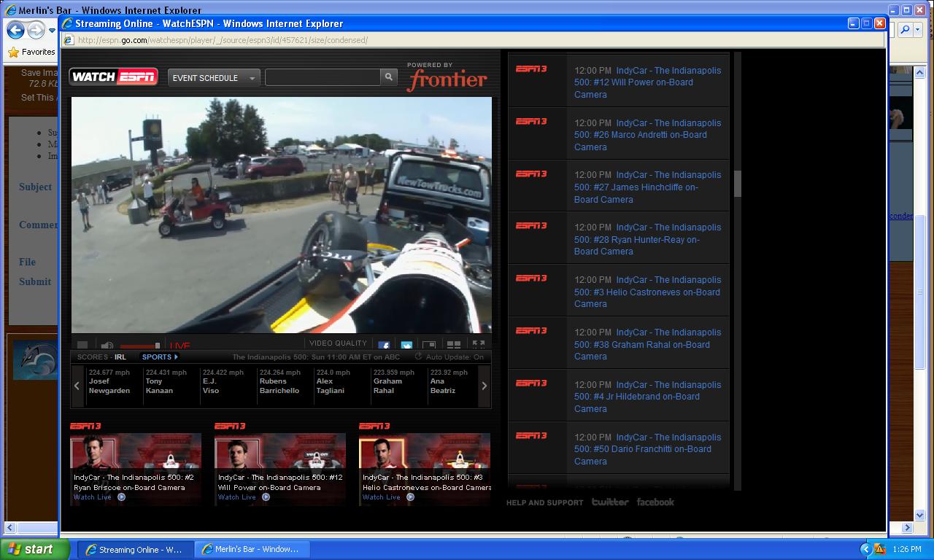Viewport: 934px width, 560px height.
Task: Toggle Auto Update in the scores bar
Action: [449, 357]
